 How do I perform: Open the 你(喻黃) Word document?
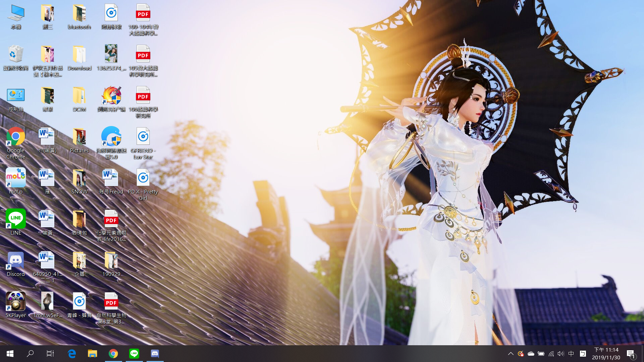pyautogui.click(x=48, y=140)
